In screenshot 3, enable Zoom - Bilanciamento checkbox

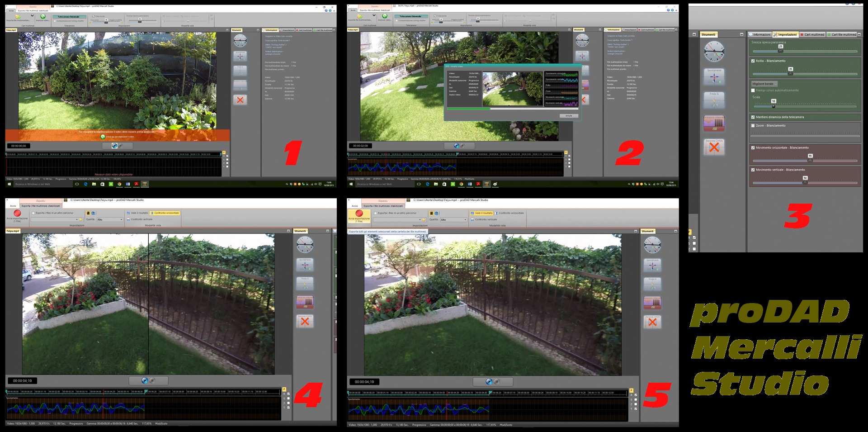pyautogui.click(x=753, y=126)
